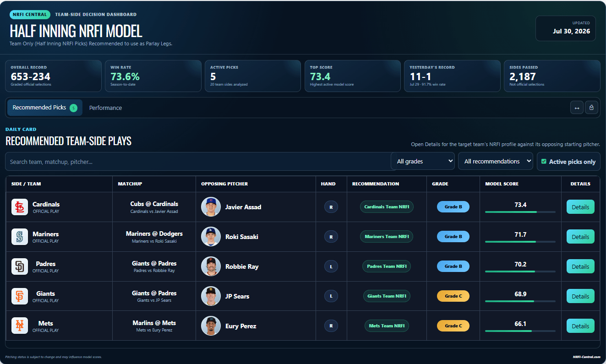Click the Grade B badge for Mariners
Screen dimensions: 606x364
click(x=453, y=237)
